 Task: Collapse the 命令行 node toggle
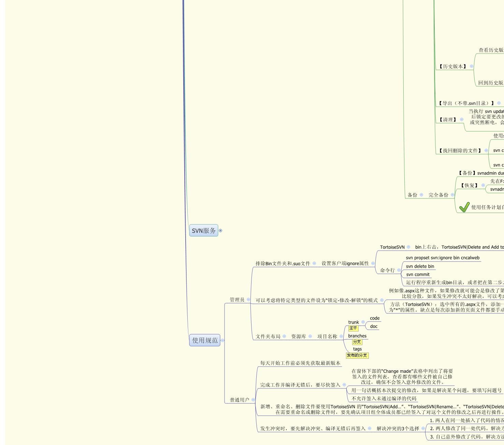tap(399, 270)
